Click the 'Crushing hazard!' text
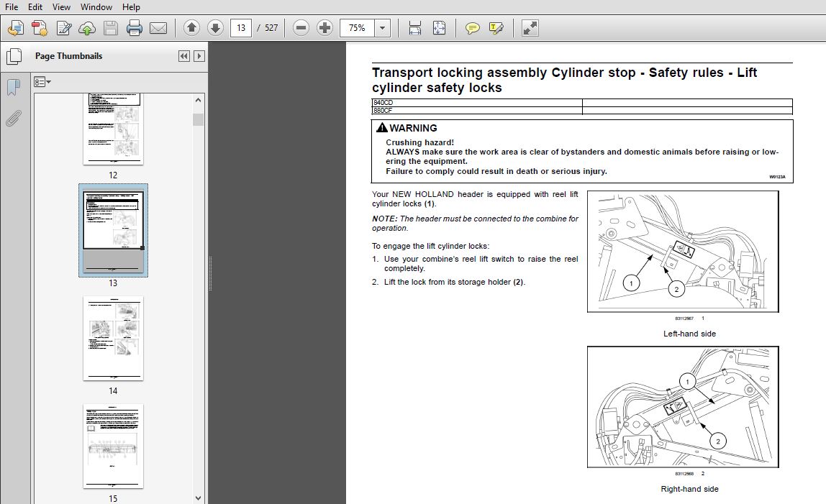Image resolution: width=826 pixels, height=504 pixels. tap(420, 142)
